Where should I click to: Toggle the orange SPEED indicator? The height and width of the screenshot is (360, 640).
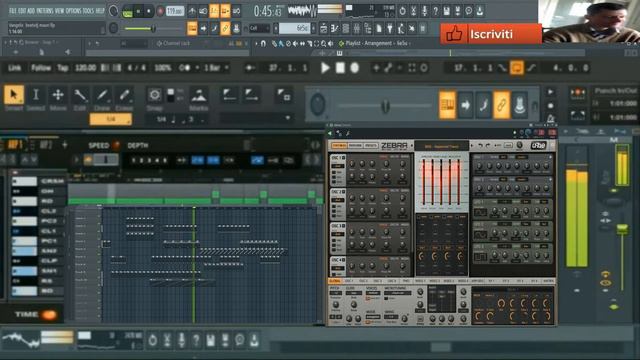[x=117, y=145]
